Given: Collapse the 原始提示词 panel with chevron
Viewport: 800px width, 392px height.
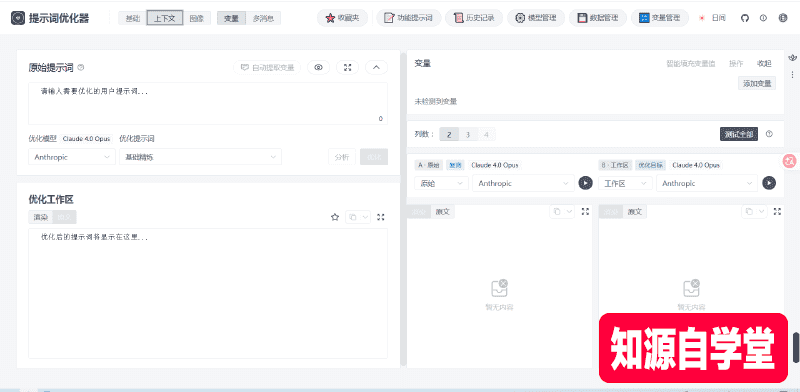Looking at the screenshot, I should pyautogui.click(x=377, y=67).
